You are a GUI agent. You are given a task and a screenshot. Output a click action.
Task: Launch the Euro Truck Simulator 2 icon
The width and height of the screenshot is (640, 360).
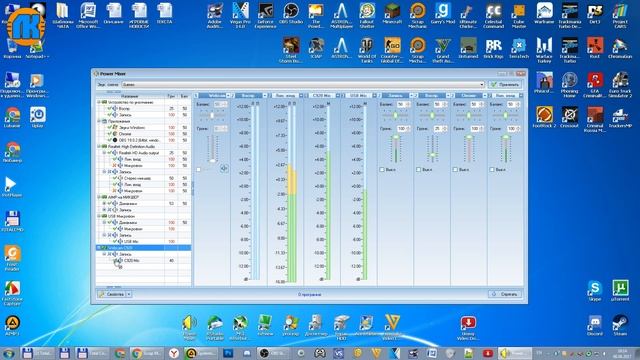pos(620,85)
